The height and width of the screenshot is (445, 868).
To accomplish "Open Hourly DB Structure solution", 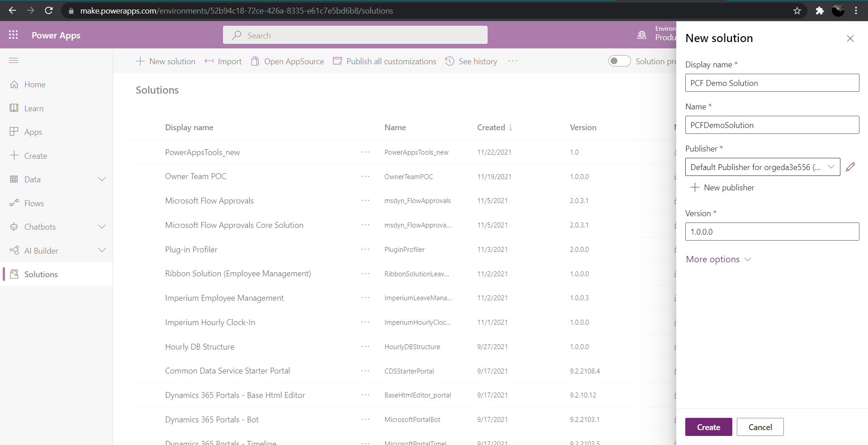I will coord(199,346).
